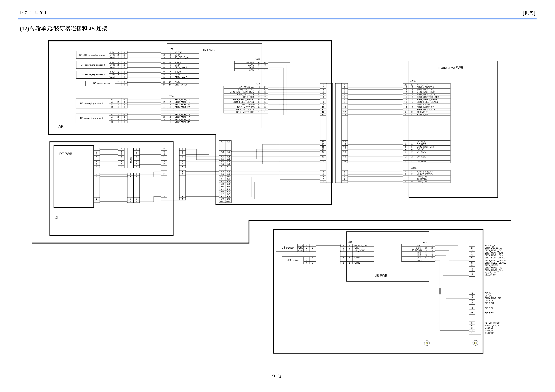Image resolution: width=555 pixels, height=392 pixels.
Task: Click the +3.3V3 signal in BR PWB YC2
Action: [178, 52]
